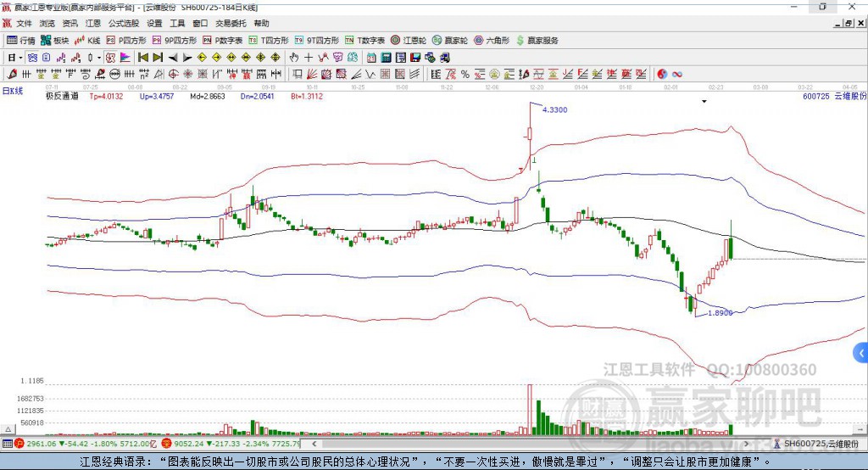Open the T数字表 tool

pyautogui.click(x=364, y=41)
